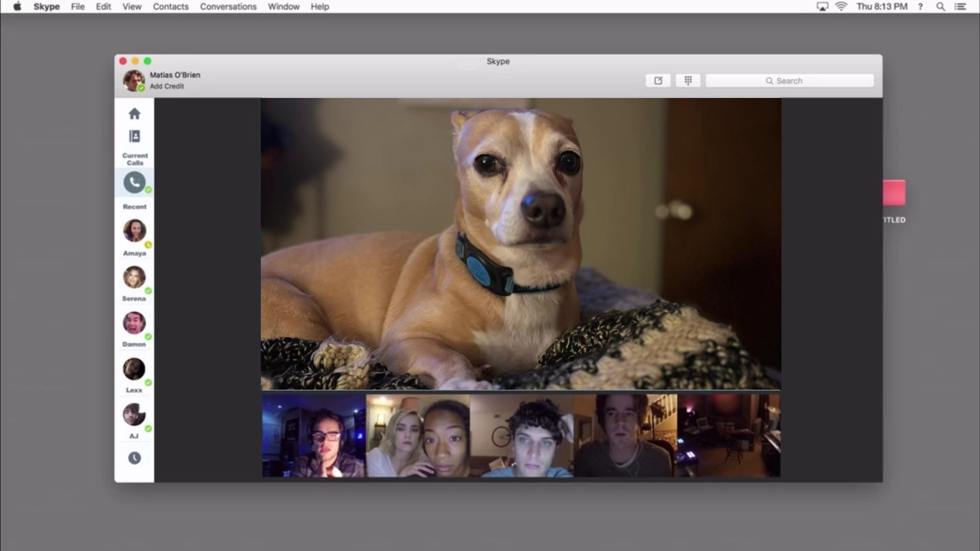Select video tile of man with glasses

tap(314, 435)
